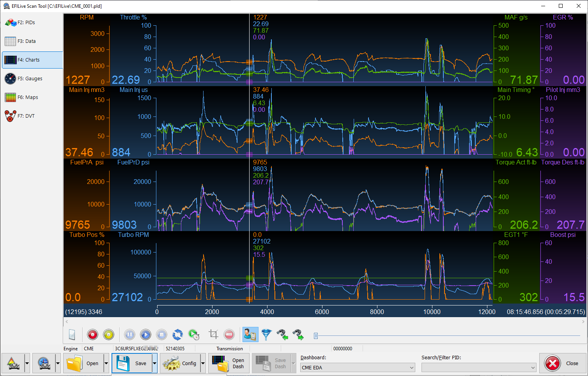Click the play-with-stopwatch icon
Image resolution: width=588 pixels, height=376 pixels.
coord(194,335)
